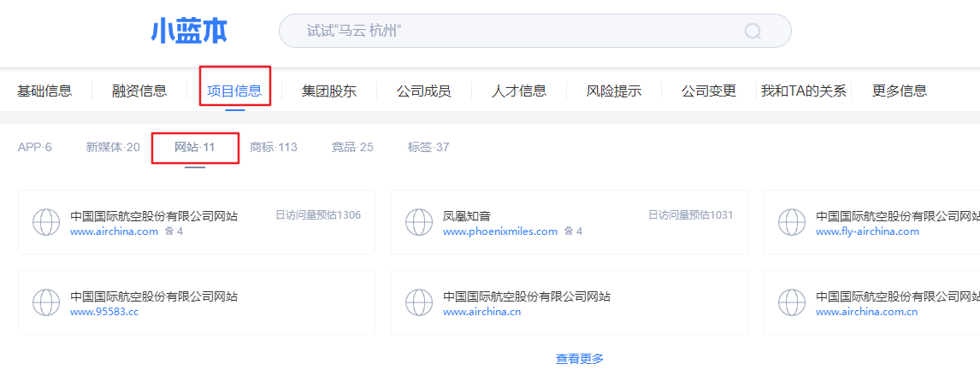Open the www.95583.cc link
The height and width of the screenshot is (381, 980).
click(104, 312)
